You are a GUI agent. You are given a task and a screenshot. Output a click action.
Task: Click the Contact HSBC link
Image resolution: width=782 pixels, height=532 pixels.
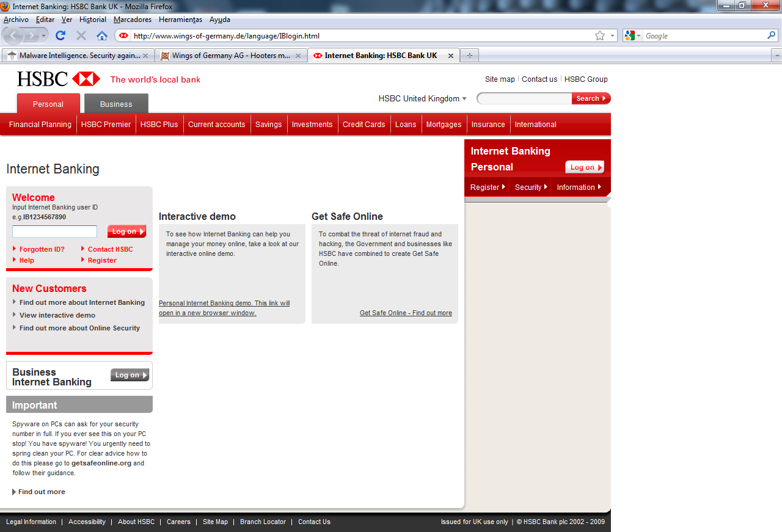point(110,249)
